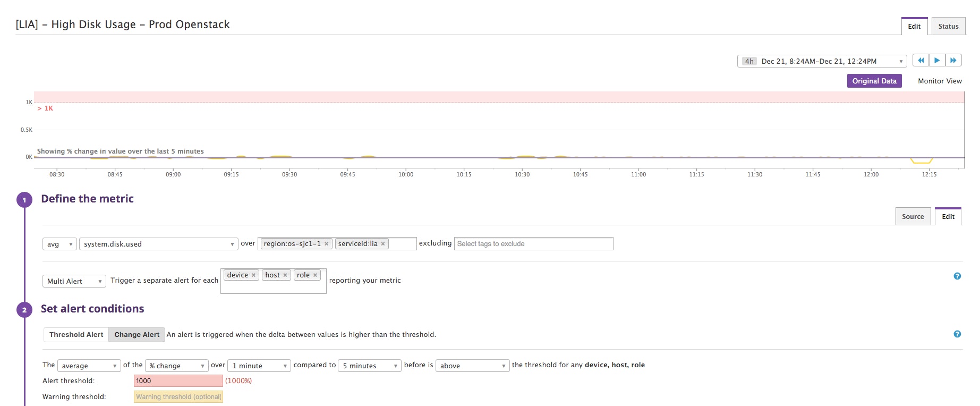The image size is (980, 406).
Task: Open the Status tab
Action: 948,27
